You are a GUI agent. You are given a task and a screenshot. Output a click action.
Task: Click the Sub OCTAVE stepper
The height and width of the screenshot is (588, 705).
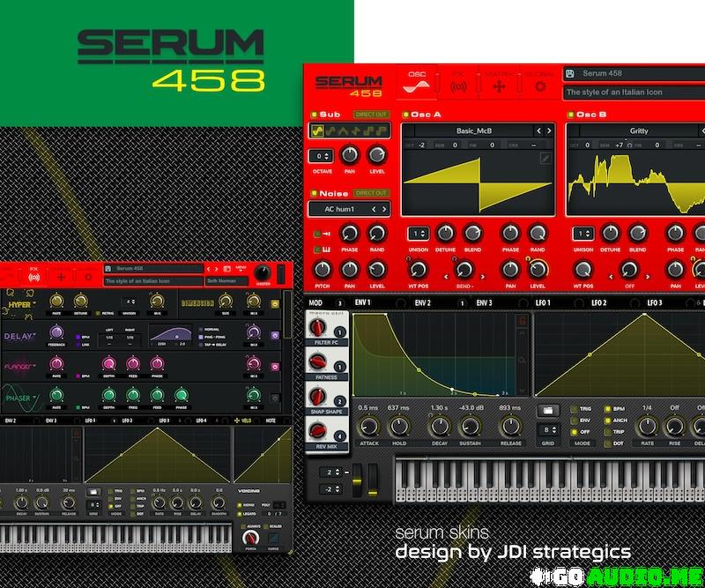point(321,156)
